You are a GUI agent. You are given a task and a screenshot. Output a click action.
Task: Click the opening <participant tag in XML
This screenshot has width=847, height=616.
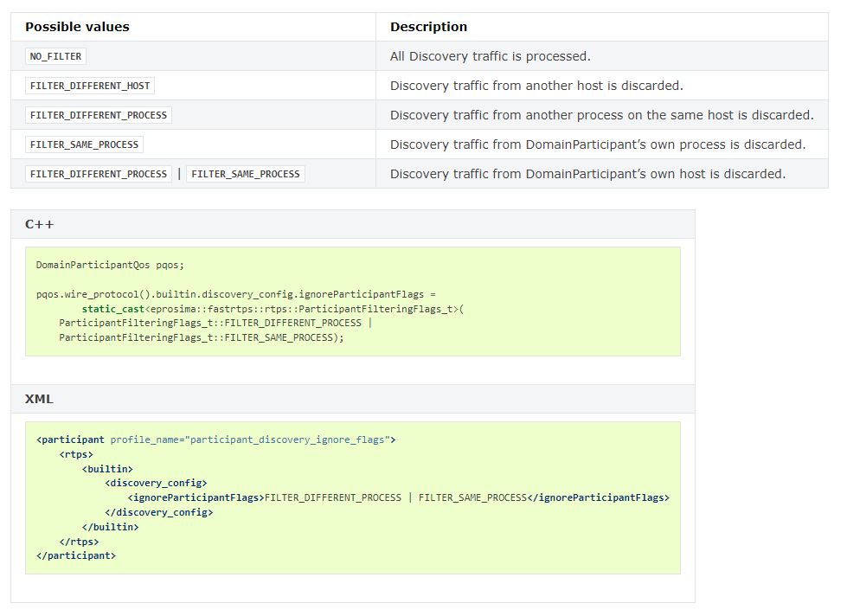coord(71,440)
